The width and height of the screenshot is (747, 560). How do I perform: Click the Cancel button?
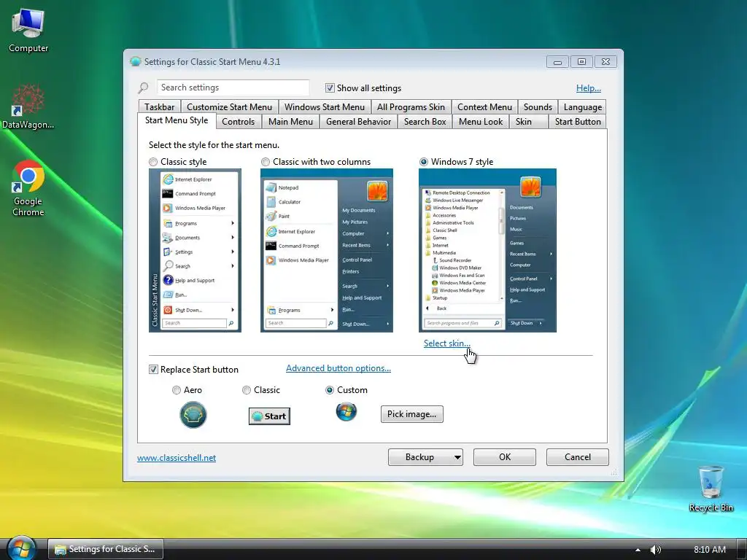[x=578, y=457]
